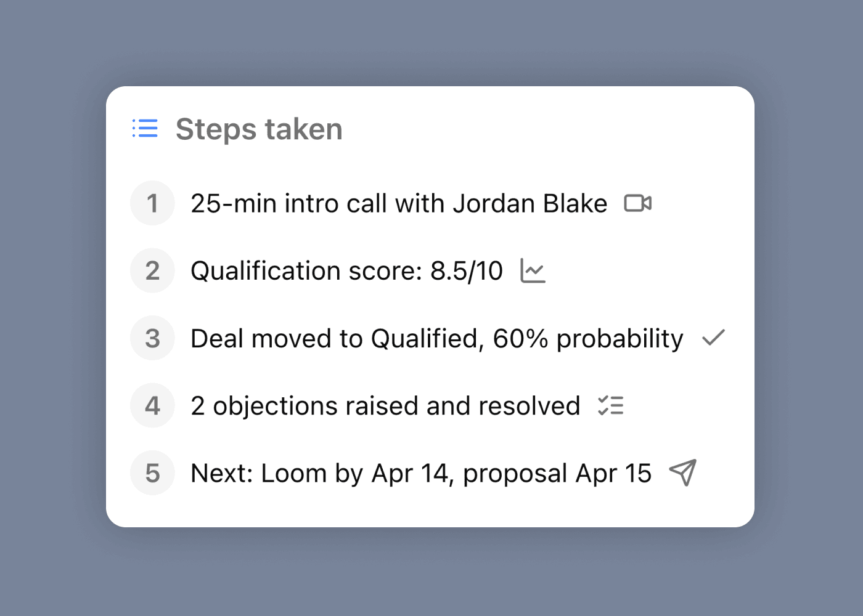Click the video camera icon after Jordan Blake

pyautogui.click(x=637, y=203)
